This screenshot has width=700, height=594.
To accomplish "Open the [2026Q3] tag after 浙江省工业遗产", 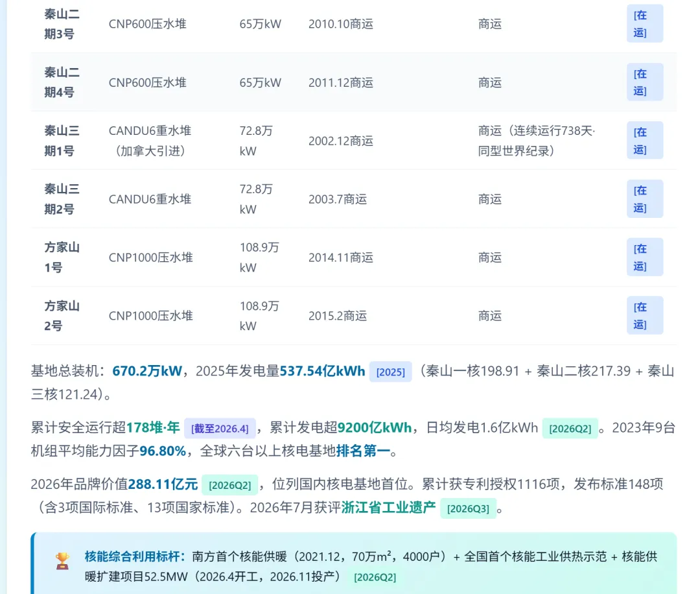I will point(468,508).
